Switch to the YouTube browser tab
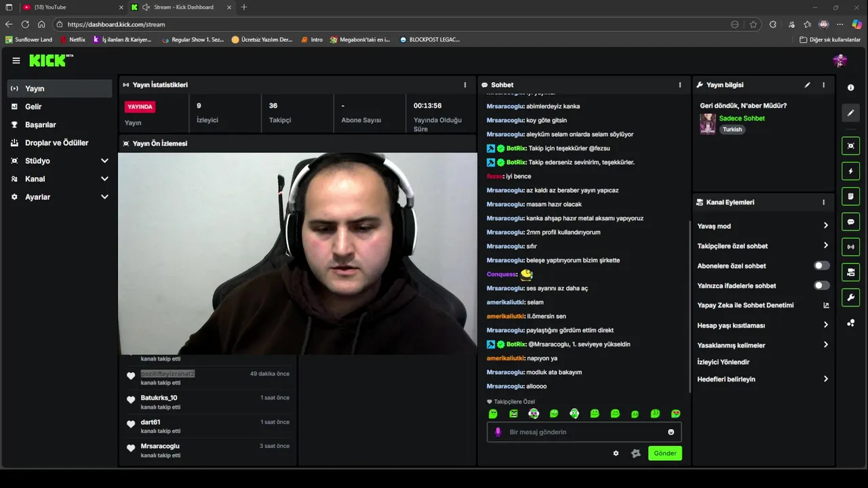 [71, 7]
